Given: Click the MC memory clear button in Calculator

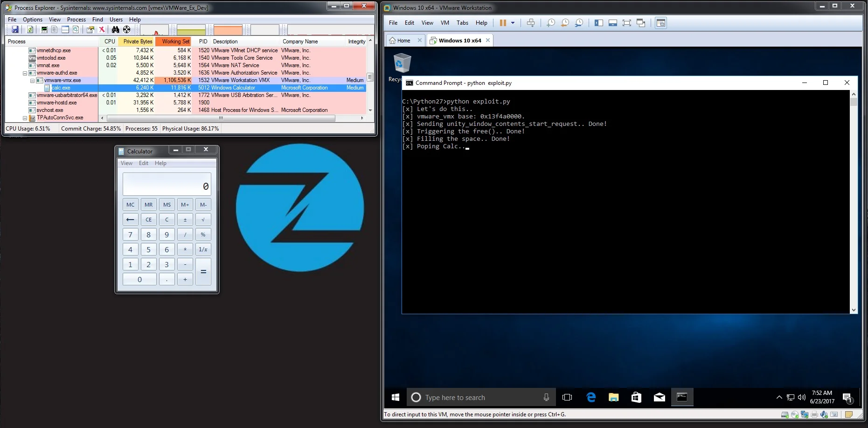Looking at the screenshot, I should coord(131,205).
